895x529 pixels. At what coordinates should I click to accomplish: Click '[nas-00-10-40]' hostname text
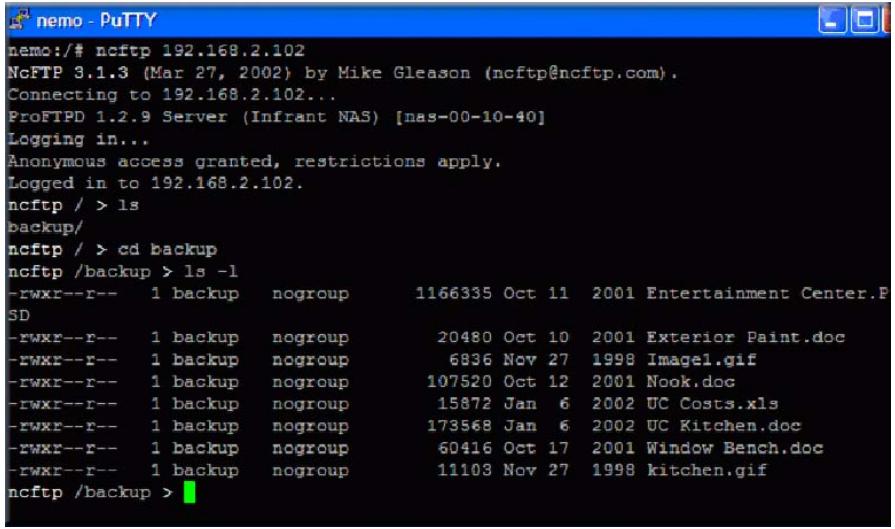click(470, 117)
